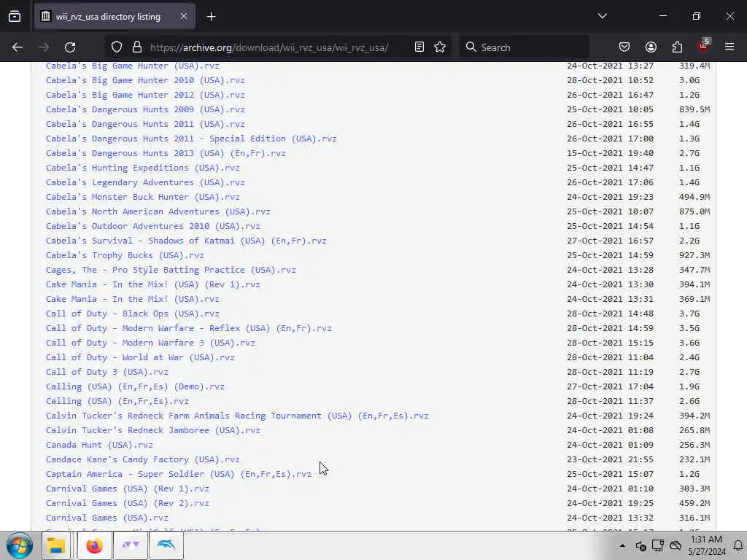The width and height of the screenshot is (747, 560).
Task: Switch to Firefox in the taskbar
Action: (94, 545)
